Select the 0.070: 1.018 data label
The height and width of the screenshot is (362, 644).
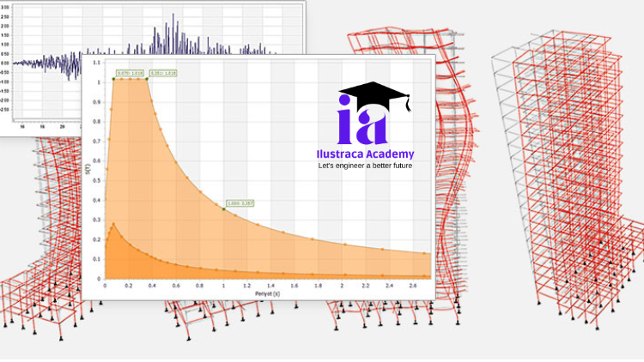(130, 73)
